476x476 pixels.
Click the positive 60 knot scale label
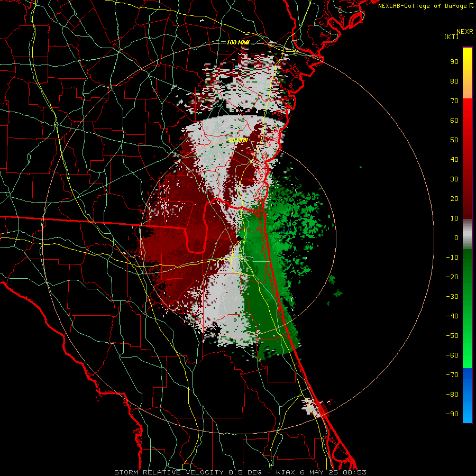coord(454,120)
